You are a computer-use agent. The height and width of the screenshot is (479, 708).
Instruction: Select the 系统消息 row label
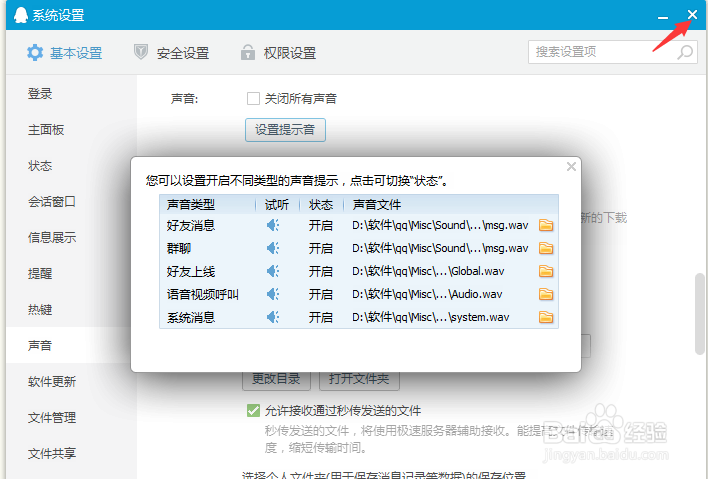[191, 317]
